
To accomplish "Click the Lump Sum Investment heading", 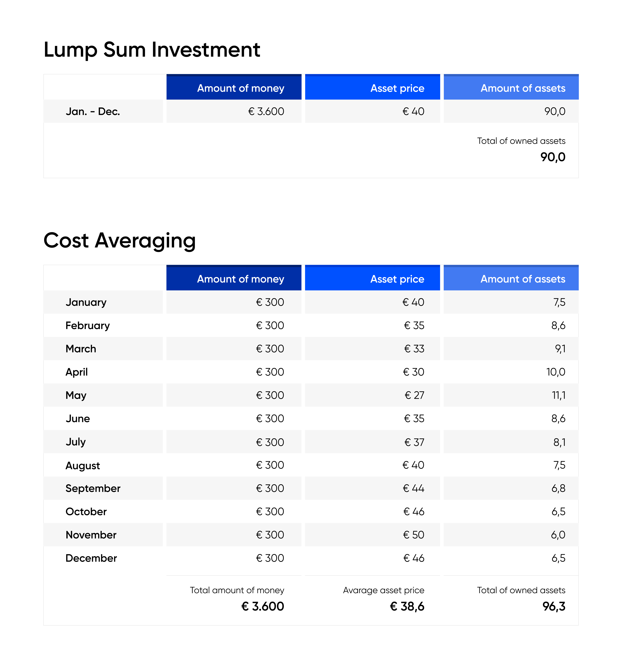I will coord(152,50).
